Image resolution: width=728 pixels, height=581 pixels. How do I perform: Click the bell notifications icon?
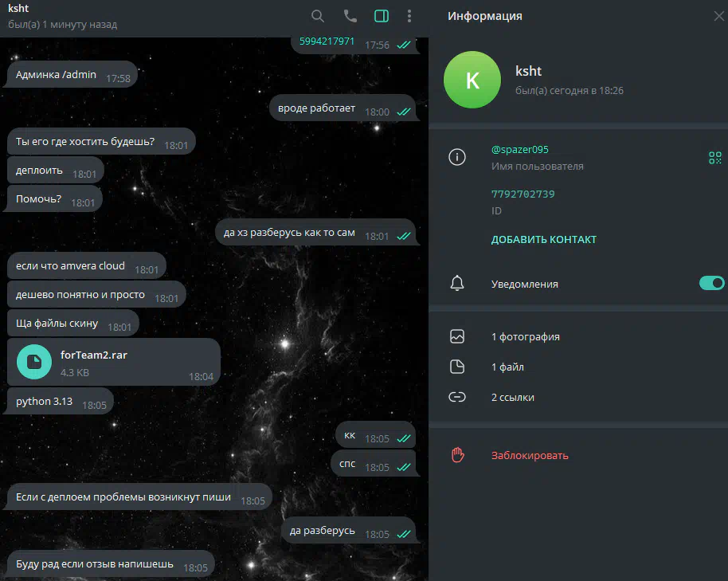click(457, 283)
